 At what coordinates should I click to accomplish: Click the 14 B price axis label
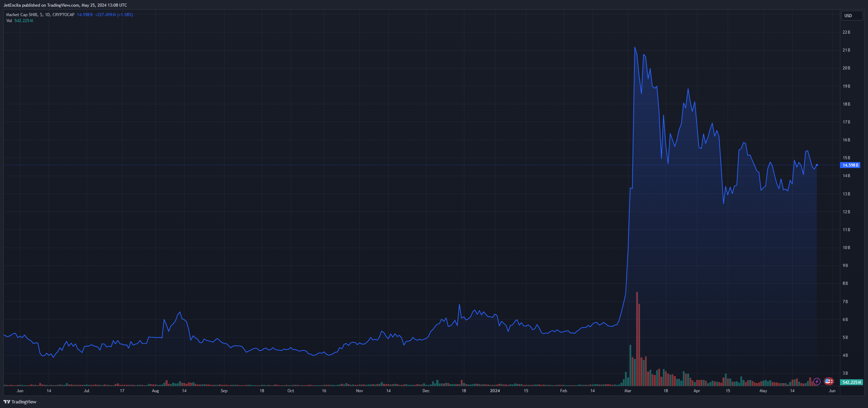coord(846,176)
